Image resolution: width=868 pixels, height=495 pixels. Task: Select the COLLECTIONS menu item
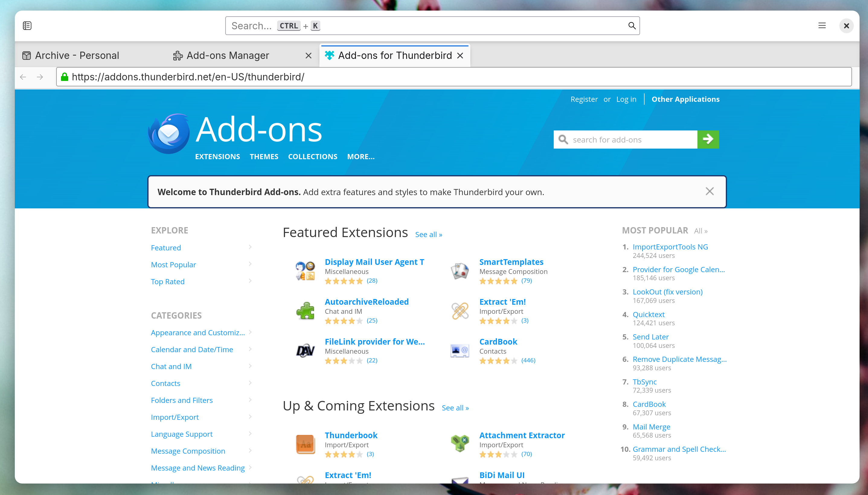(x=312, y=156)
